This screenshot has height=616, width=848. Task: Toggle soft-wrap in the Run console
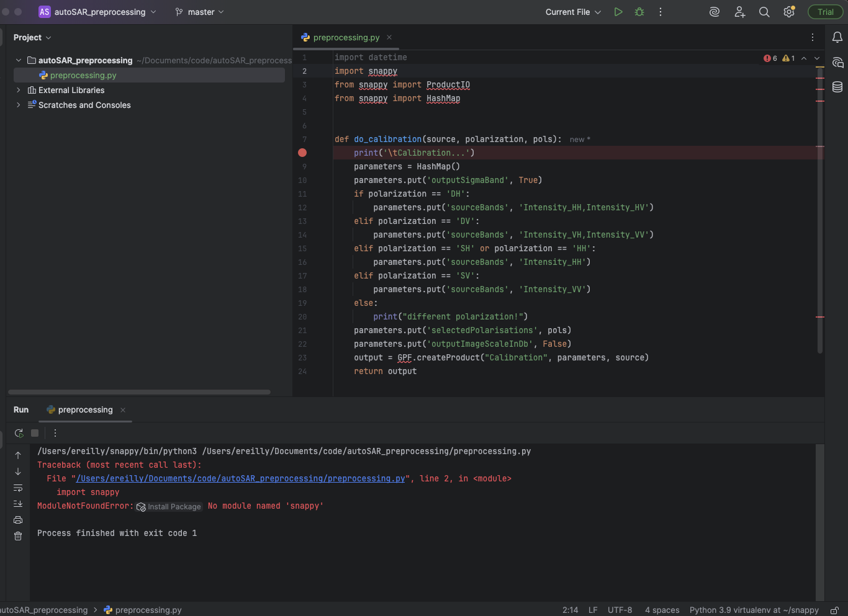pos(18,488)
